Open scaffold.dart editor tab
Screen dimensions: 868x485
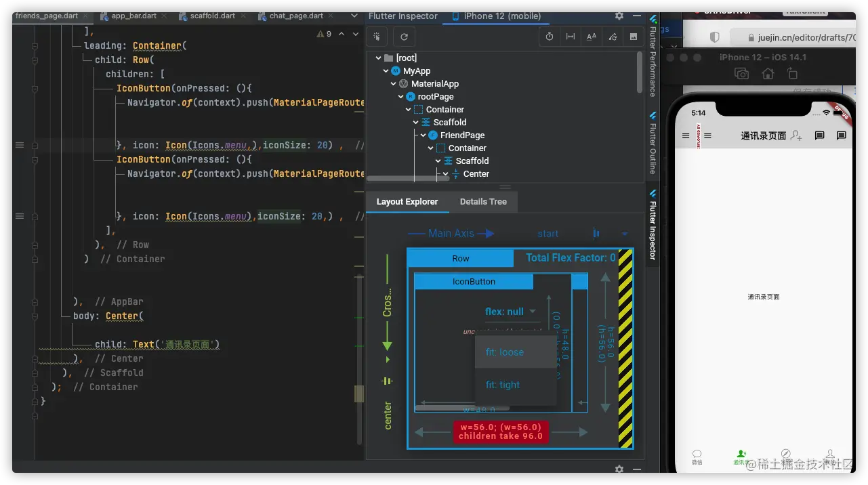(x=212, y=16)
